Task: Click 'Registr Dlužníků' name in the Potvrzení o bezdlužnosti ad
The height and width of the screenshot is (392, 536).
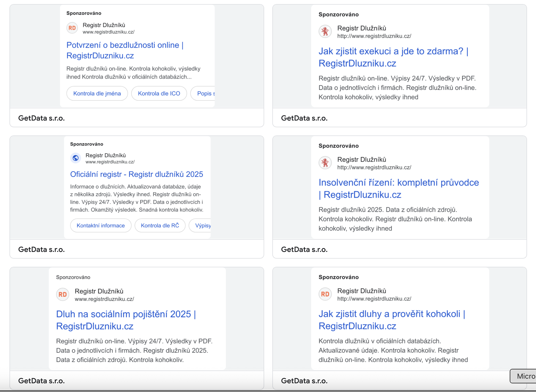Action: [x=104, y=25]
